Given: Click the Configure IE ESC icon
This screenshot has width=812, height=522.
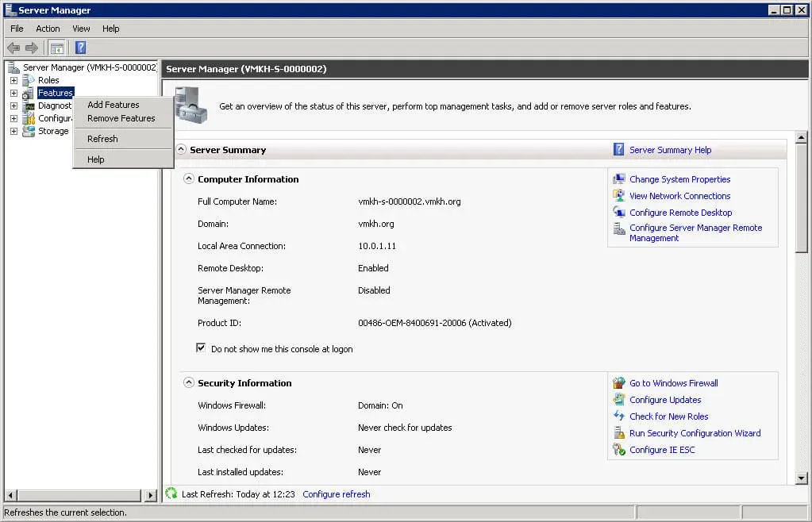Looking at the screenshot, I should pyautogui.click(x=619, y=450).
